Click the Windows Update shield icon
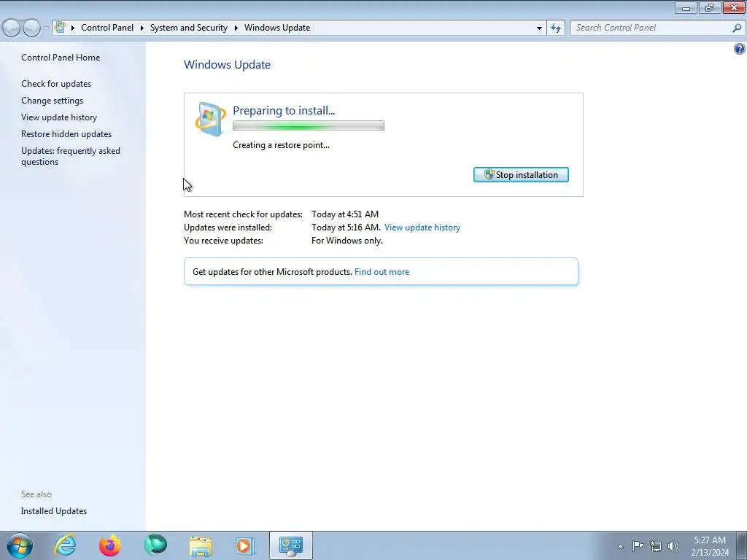747x560 pixels. point(210,119)
